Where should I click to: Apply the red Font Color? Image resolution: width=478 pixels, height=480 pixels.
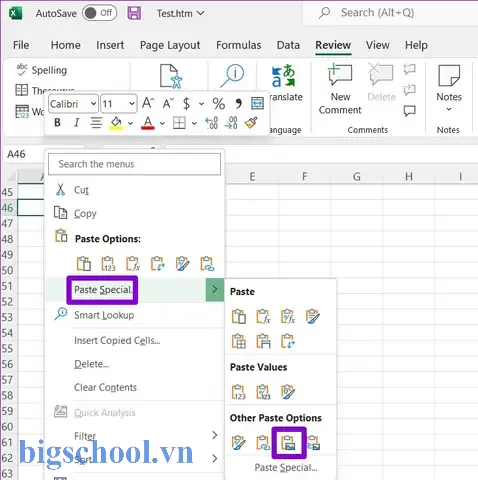(148, 123)
